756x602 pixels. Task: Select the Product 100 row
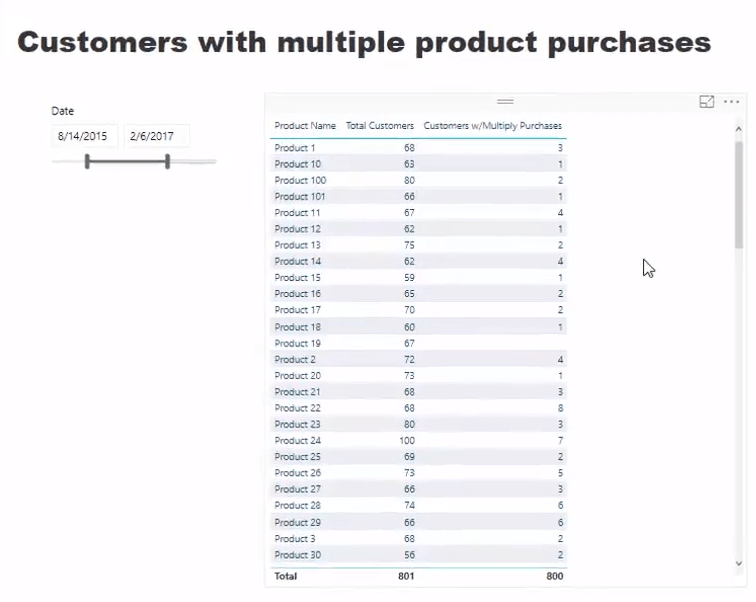[418, 180]
